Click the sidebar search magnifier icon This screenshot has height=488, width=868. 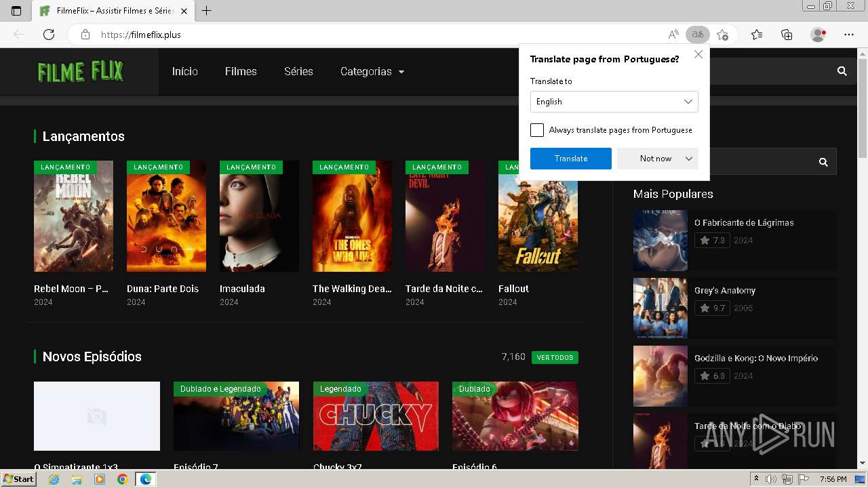coord(823,162)
